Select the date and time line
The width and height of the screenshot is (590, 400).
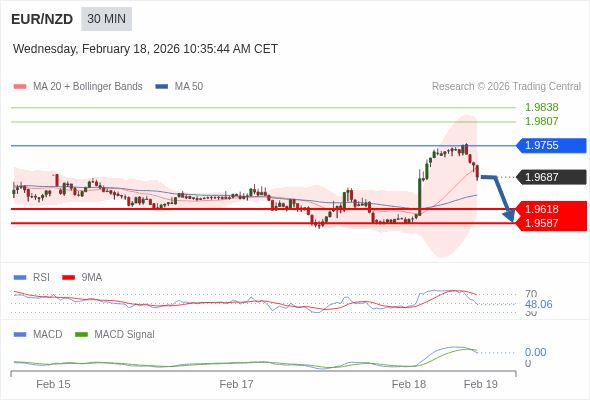tap(145, 49)
